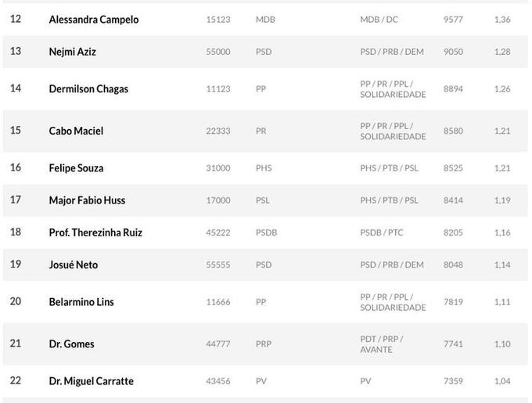Select the PSDB / PTC coalition text

coord(381,232)
